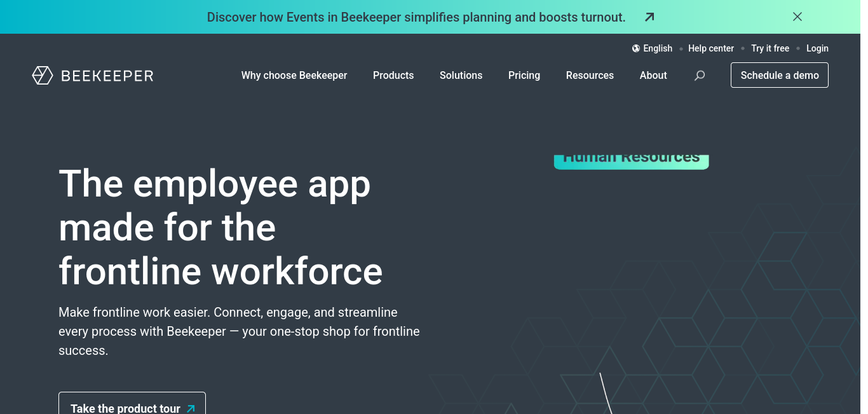Click the Try it free link
Screen dimensions: 868x414
[x=770, y=48]
